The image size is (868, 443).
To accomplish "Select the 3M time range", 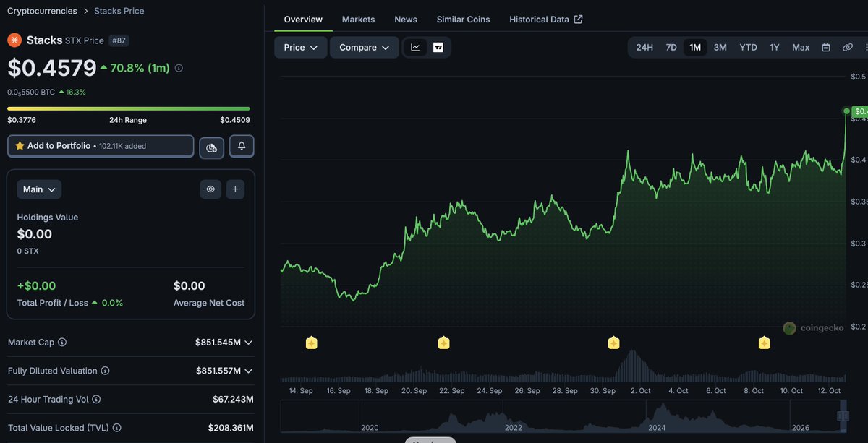I will tap(720, 48).
